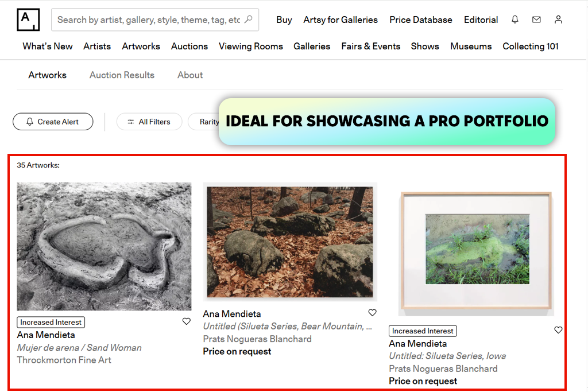588x392 pixels.
Task: Click Price on request under Bear Mountain
Action: [x=237, y=351]
